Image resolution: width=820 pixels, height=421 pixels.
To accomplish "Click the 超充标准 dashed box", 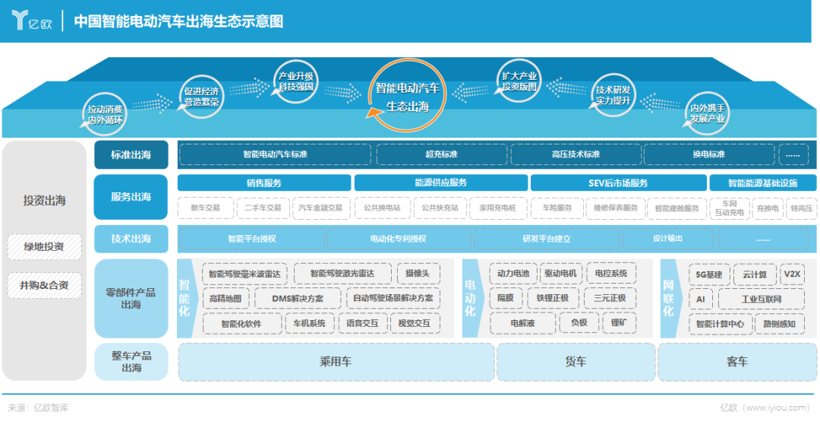I will point(441,155).
